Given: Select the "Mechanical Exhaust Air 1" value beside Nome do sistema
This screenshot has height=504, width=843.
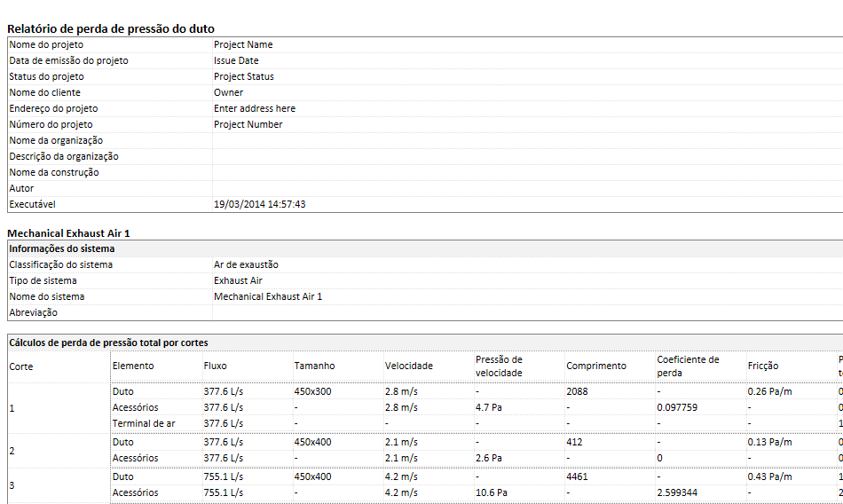Looking at the screenshot, I should [268, 297].
